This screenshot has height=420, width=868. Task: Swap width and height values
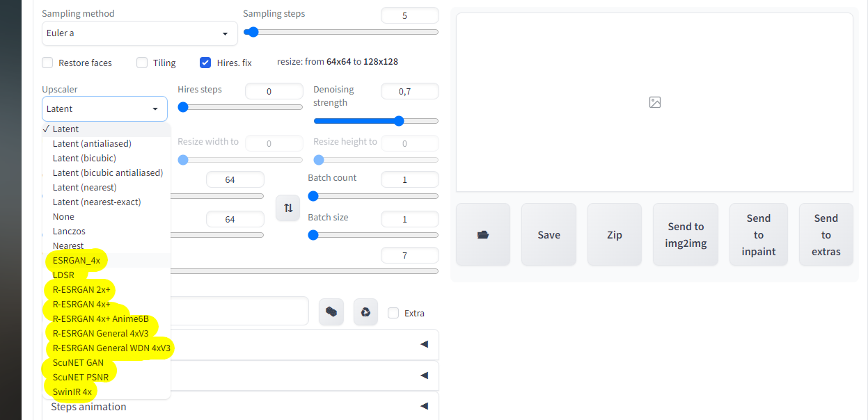click(287, 208)
